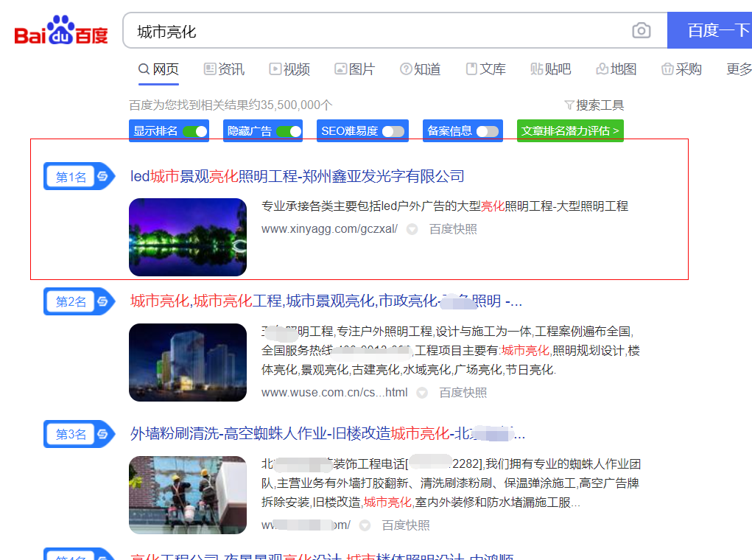The image size is (752, 560).
Task: Expand the 更多 tabs menu
Action: point(739,69)
